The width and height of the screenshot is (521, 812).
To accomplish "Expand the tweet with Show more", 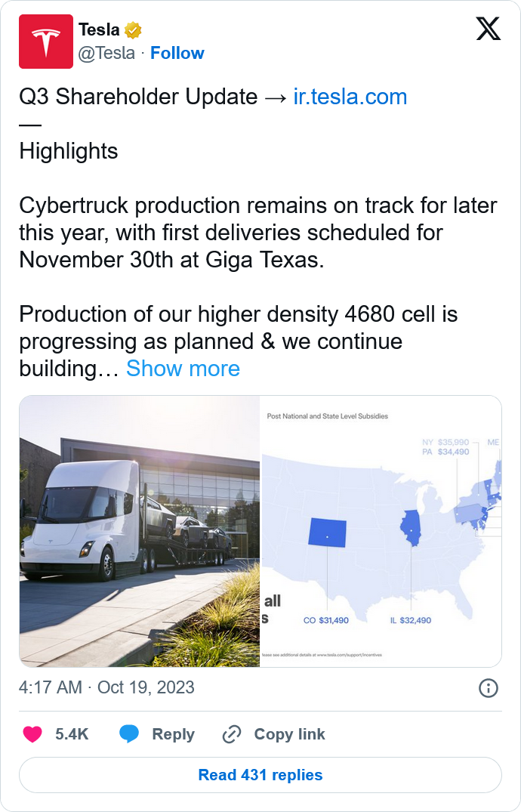I will (183, 369).
